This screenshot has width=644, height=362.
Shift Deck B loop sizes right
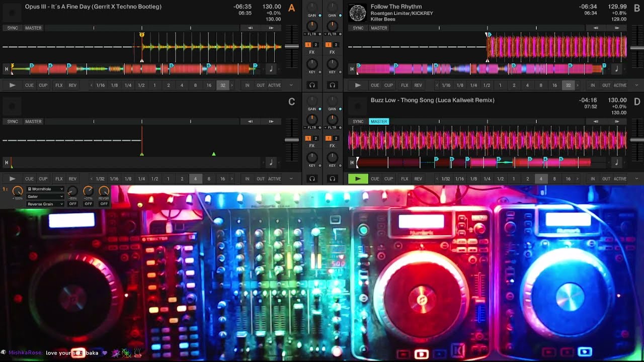(577, 85)
